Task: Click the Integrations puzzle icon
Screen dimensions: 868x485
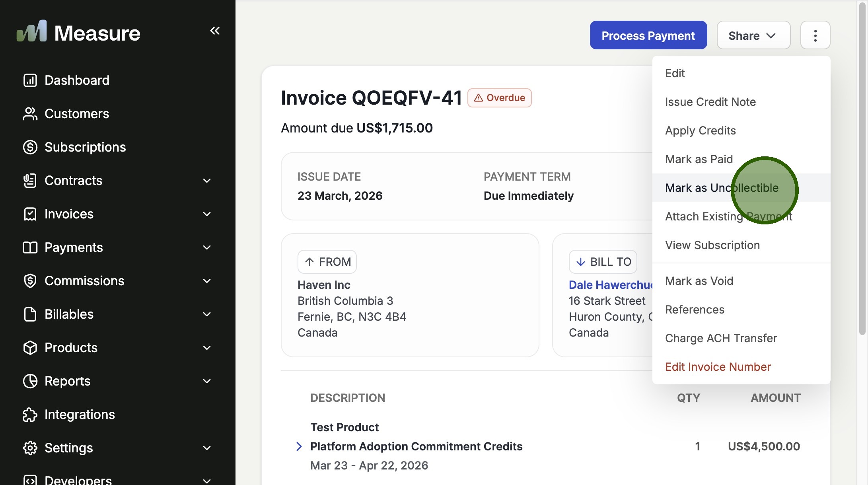Action: [x=30, y=415]
